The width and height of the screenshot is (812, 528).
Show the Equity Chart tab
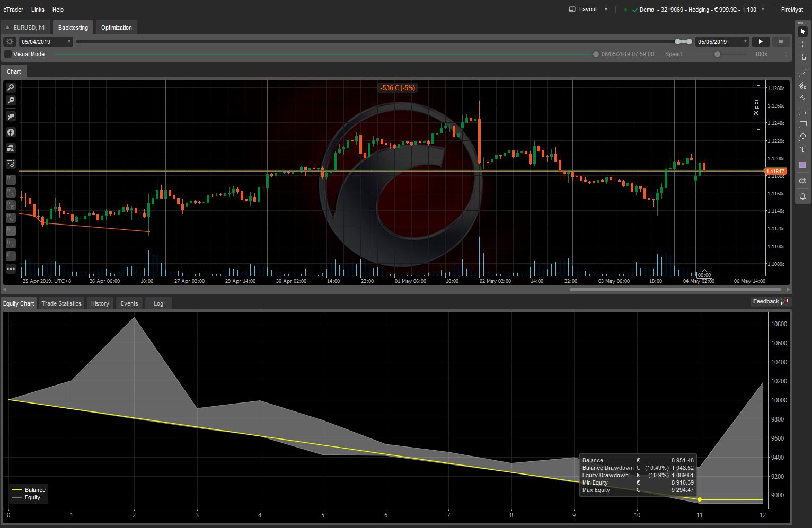pyautogui.click(x=19, y=303)
